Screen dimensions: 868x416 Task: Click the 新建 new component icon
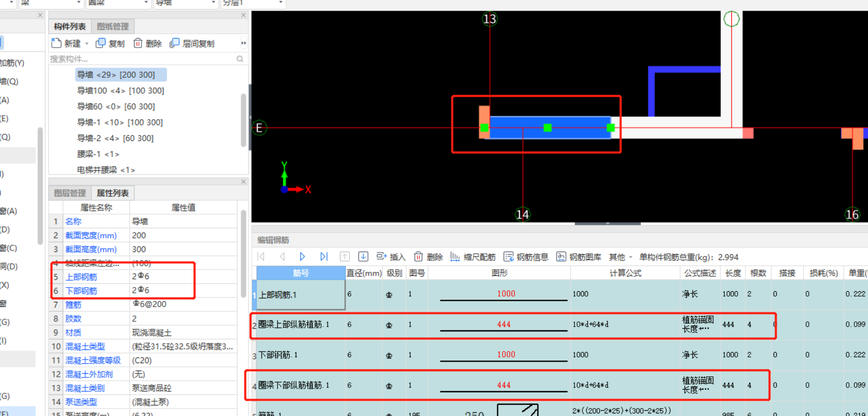[56, 43]
